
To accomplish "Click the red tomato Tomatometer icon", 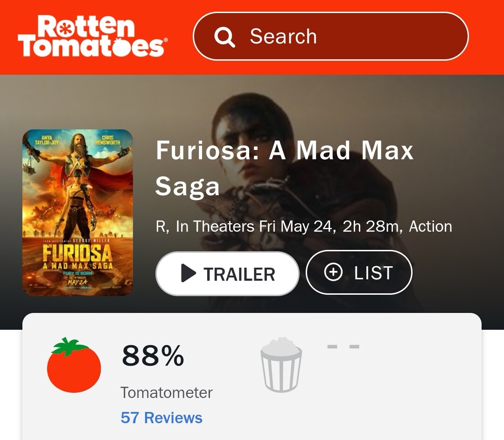I will click(x=74, y=365).
